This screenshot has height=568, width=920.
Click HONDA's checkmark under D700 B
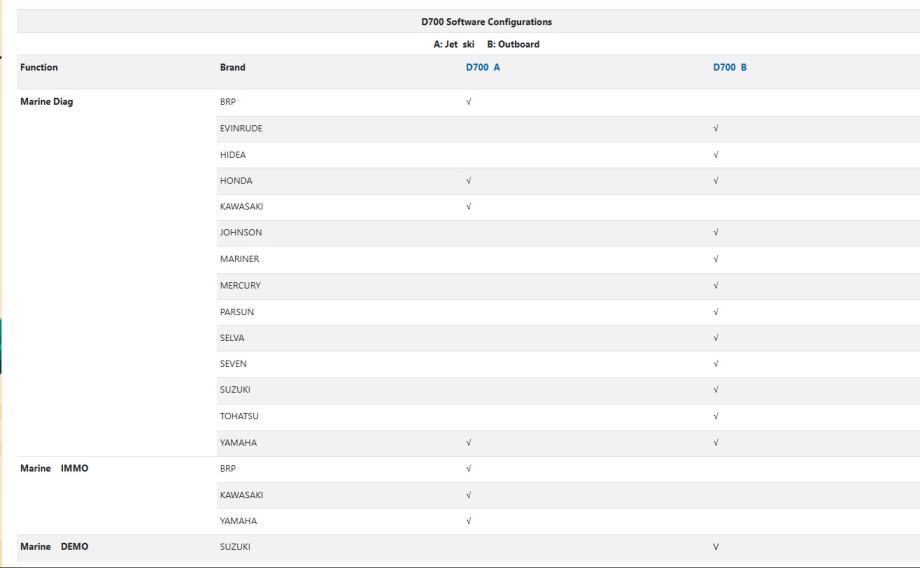click(x=716, y=181)
